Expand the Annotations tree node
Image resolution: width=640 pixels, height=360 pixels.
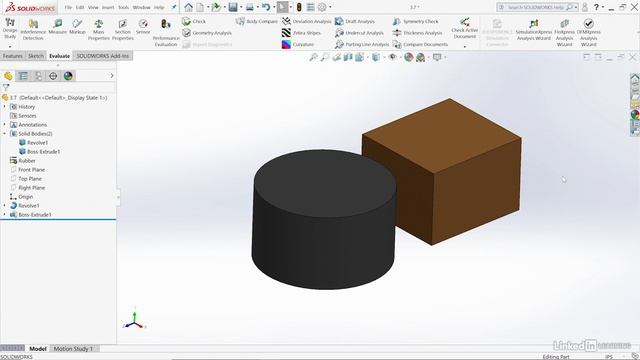4,124
